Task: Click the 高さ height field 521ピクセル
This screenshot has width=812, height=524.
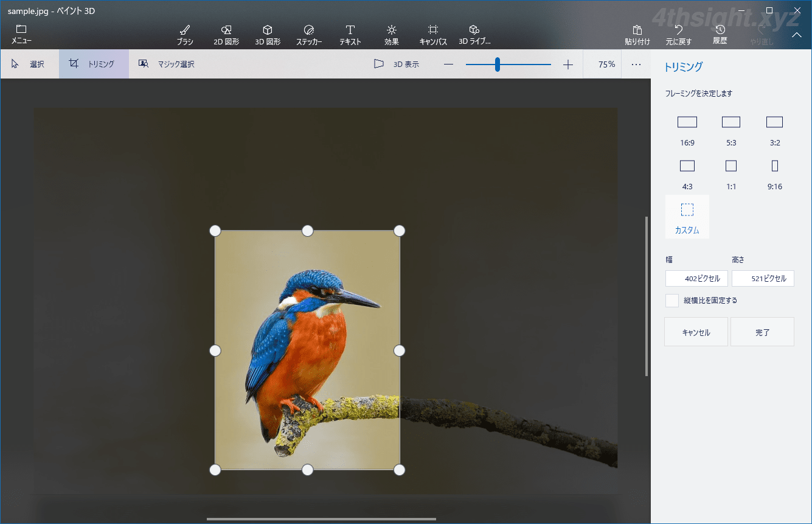Action: [x=763, y=279]
